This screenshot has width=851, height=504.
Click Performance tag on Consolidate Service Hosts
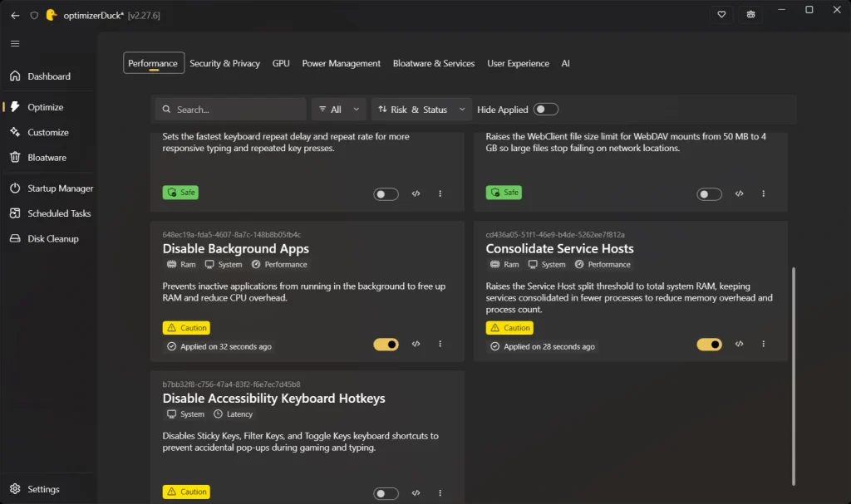[603, 265]
